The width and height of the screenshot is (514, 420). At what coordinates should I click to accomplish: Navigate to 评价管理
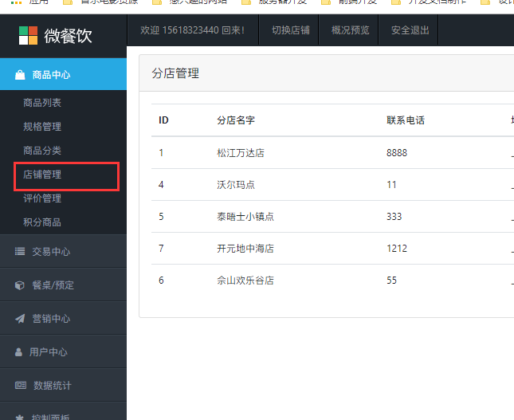pos(42,198)
